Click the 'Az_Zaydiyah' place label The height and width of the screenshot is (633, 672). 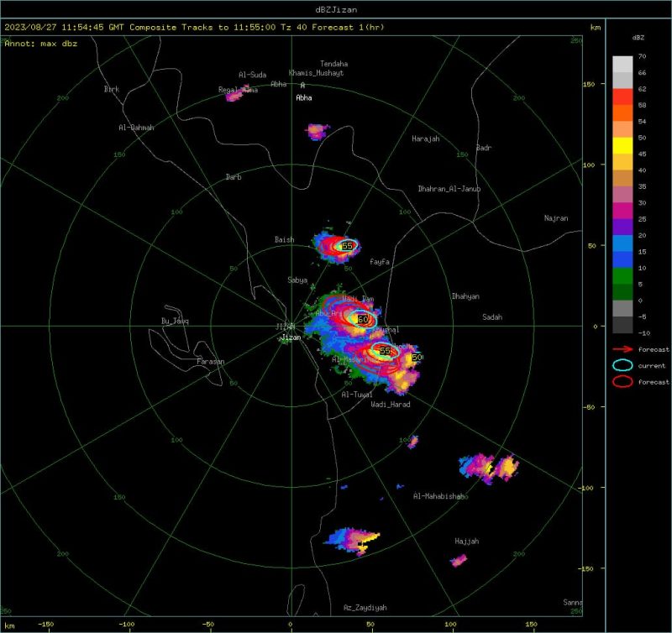365,608
